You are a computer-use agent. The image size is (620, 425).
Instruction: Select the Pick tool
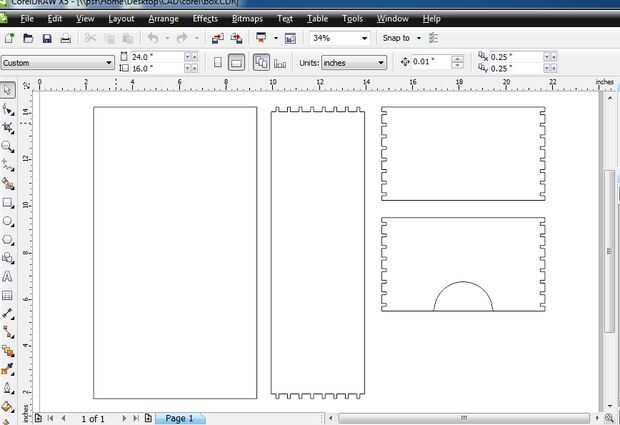pos(8,90)
